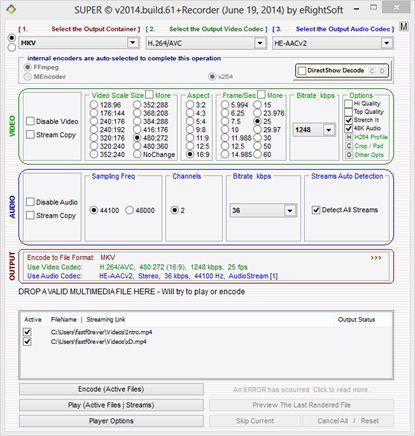Check video Stream Copy
This screenshot has height=436, width=415.
click(x=30, y=135)
